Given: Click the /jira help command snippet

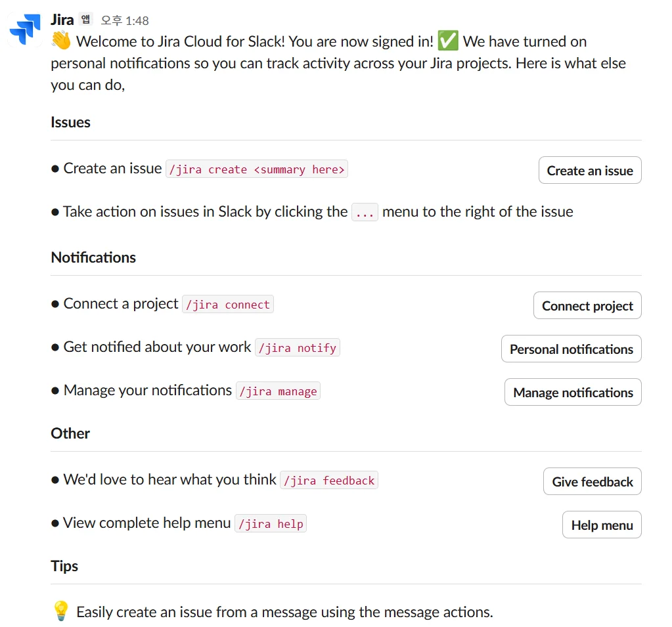Looking at the screenshot, I should pyautogui.click(x=271, y=524).
